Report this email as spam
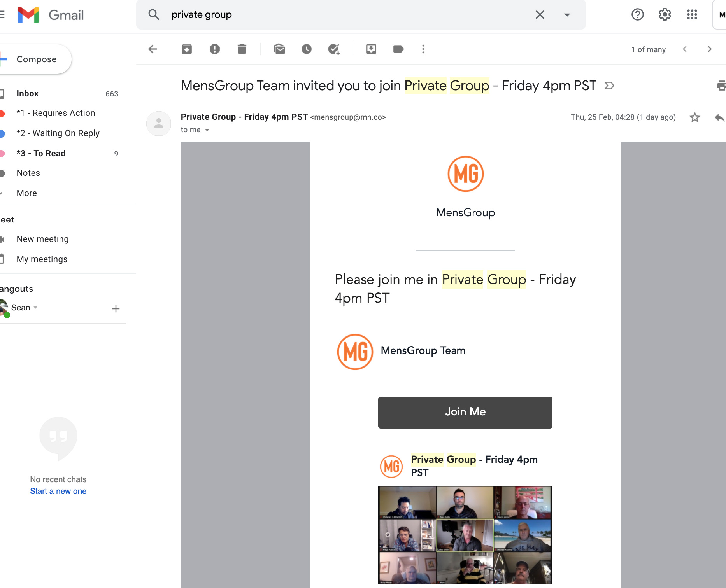The height and width of the screenshot is (588, 726). [x=215, y=49]
